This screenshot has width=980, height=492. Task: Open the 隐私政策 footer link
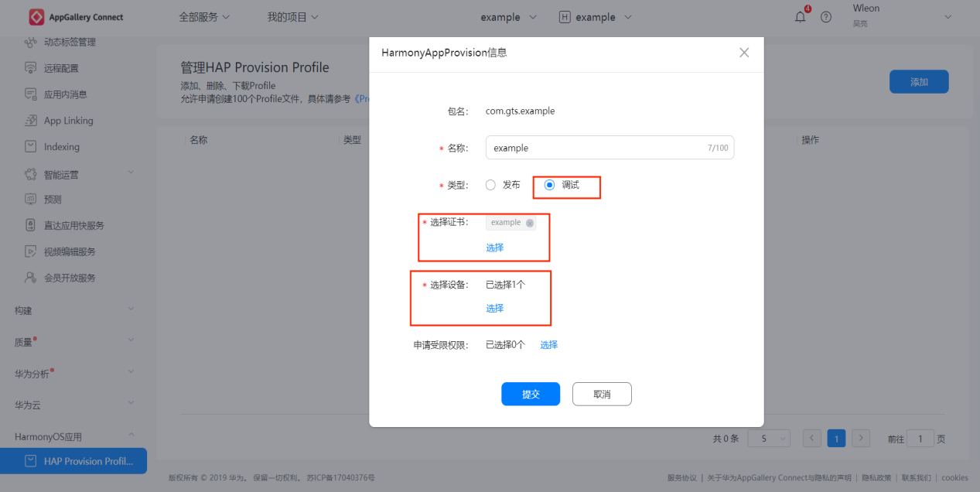(876, 478)
